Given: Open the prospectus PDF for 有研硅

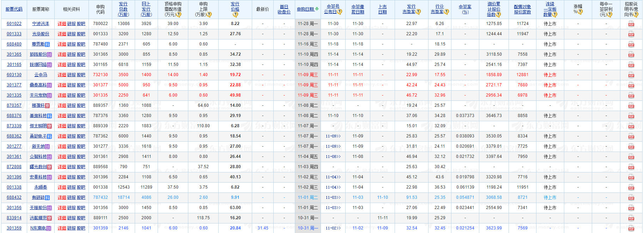Looking at the screenshot, I should point(631,198).
